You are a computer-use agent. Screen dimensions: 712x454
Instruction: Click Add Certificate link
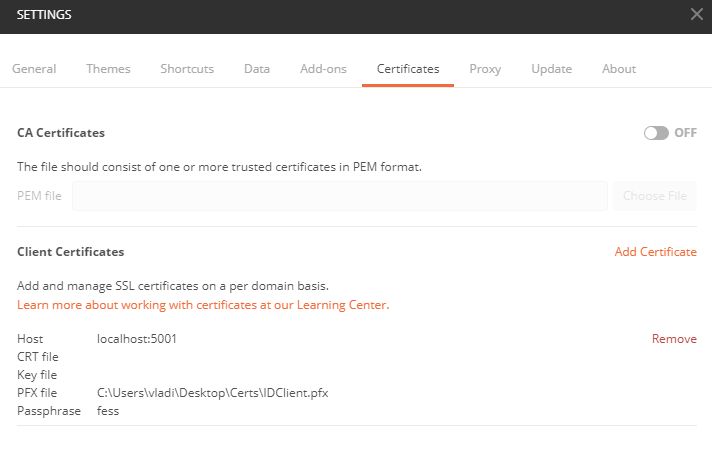[x=656, y=252]
